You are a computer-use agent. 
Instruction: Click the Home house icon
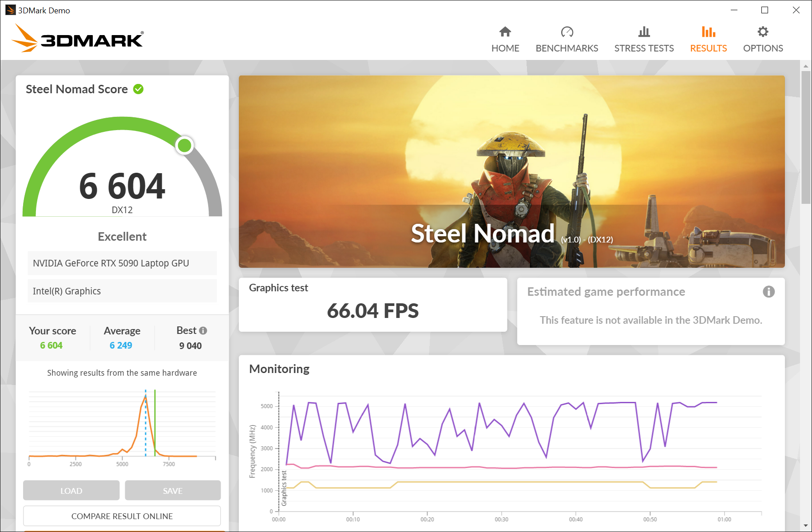point(505,32)
